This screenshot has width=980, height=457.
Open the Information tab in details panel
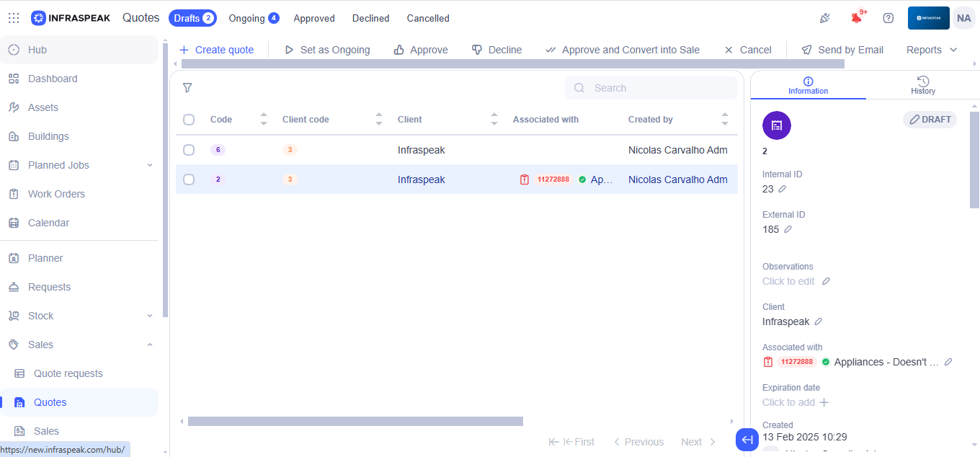coord(808,85)
